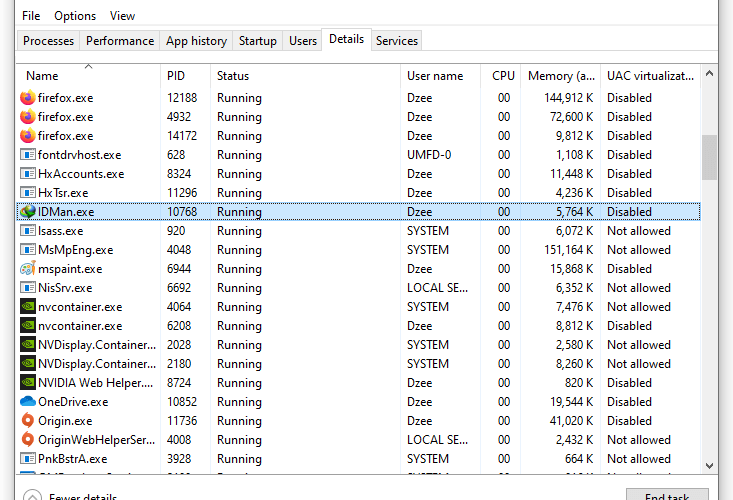
Task: Click NVDisplay.Container icon with PID 2028
Action: (x=28, y=345)
